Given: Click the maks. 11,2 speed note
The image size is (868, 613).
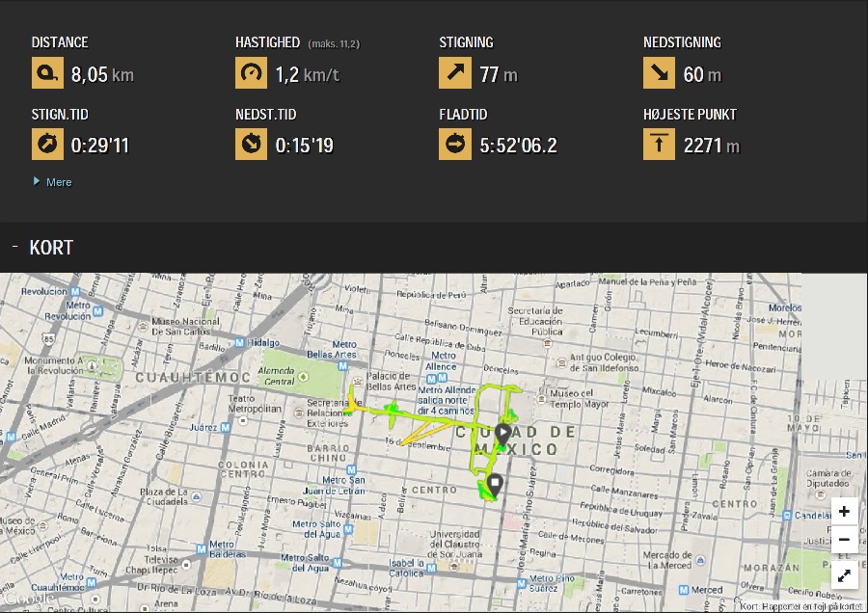Looking at the screenshot, I should pos(334,43).
